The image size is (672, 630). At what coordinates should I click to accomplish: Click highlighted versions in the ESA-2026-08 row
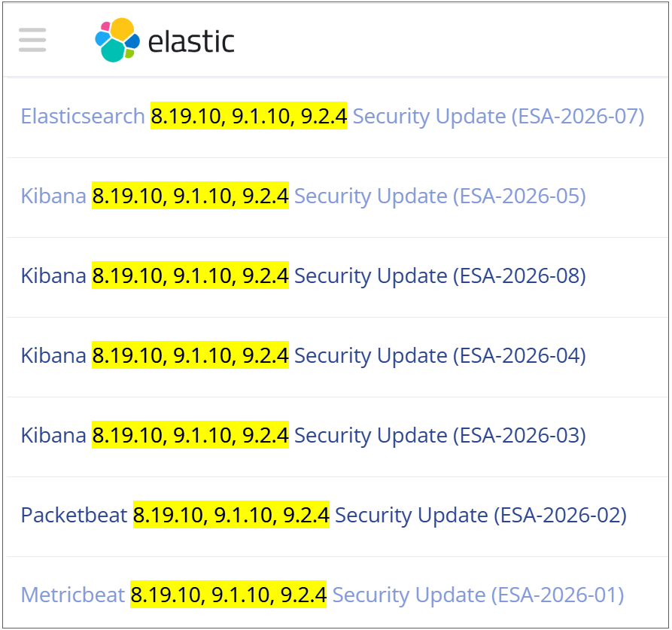(190, 276)
